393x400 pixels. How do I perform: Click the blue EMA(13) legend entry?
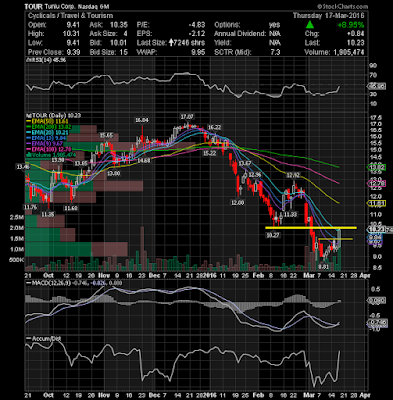pyautogui.click(x=47, y=138)
